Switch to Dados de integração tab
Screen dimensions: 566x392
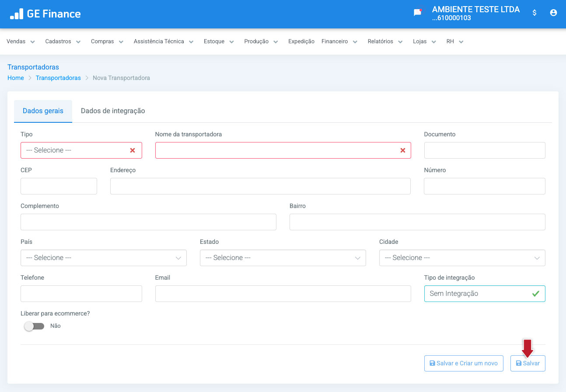(113, 111)
